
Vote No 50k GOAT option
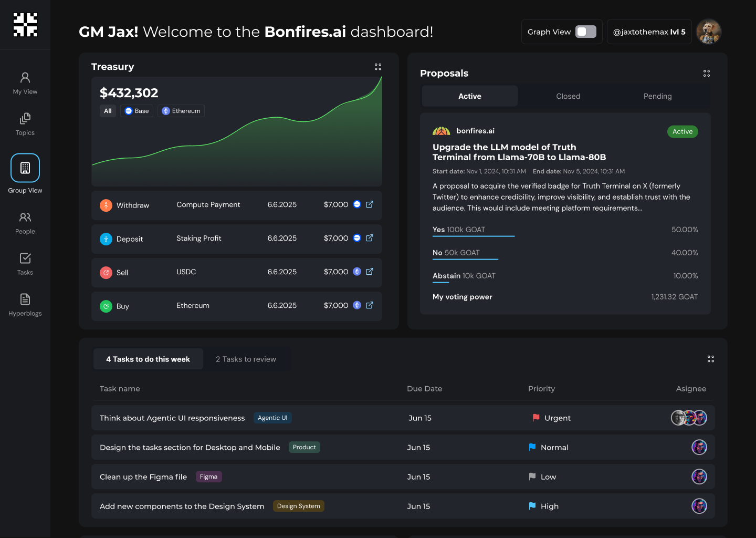click(x=456, y=253)
